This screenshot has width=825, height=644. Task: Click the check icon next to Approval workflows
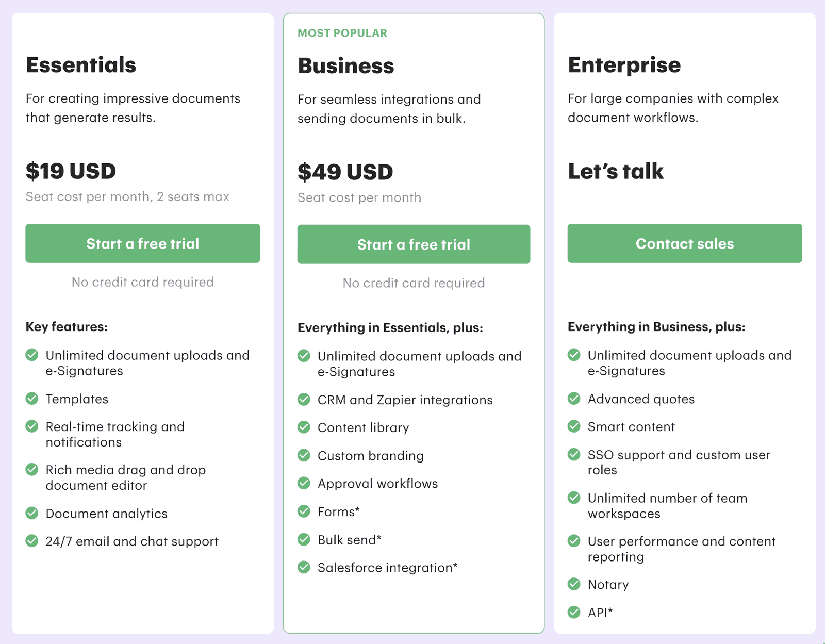coord(304,483)
